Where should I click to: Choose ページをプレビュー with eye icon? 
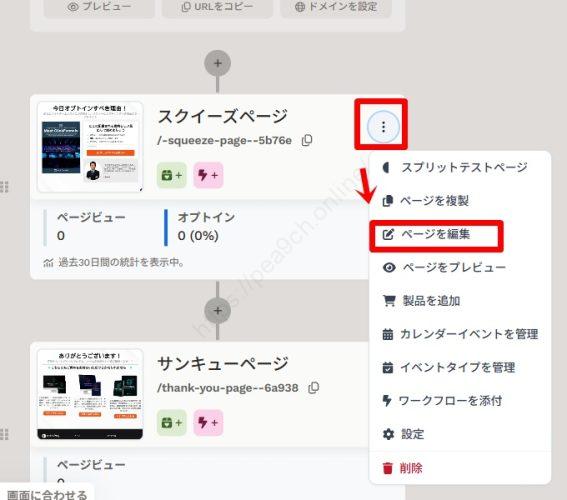click(444, 268)
